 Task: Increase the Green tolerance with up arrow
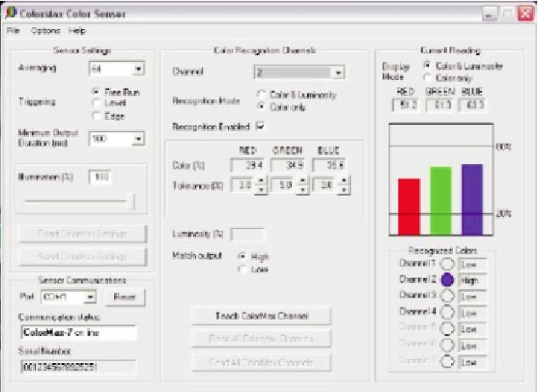click(303, 180)
